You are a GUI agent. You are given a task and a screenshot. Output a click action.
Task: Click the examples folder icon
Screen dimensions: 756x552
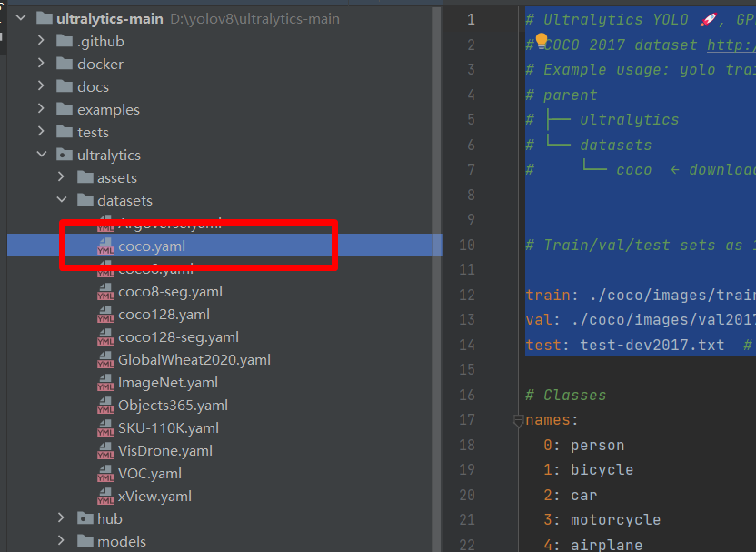65,109
